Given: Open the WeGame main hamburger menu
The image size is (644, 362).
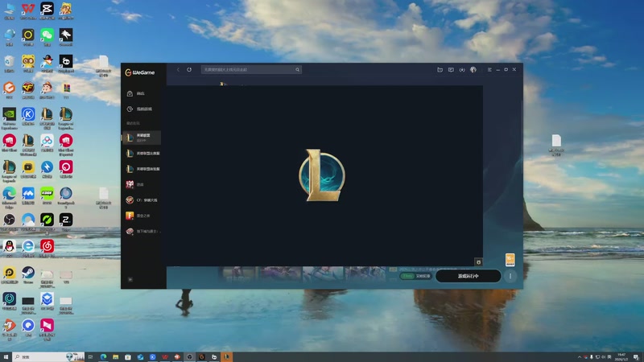Looking at the screenshot, I should (x=489, y=70).
